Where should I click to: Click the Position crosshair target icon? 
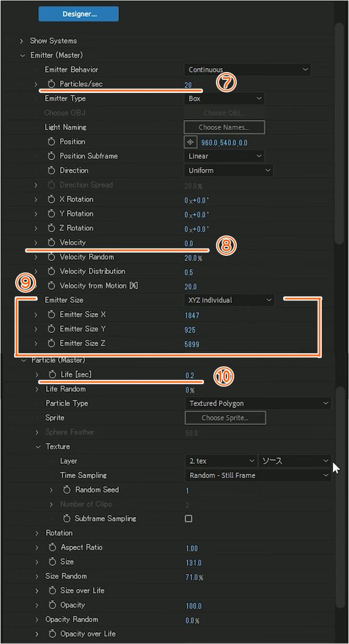coord(190,142)
